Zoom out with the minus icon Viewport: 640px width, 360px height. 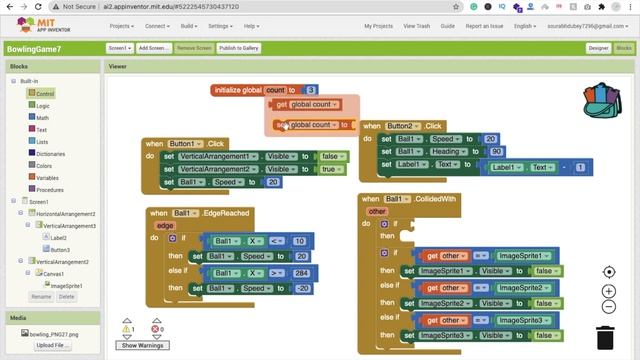pos(609,307)
